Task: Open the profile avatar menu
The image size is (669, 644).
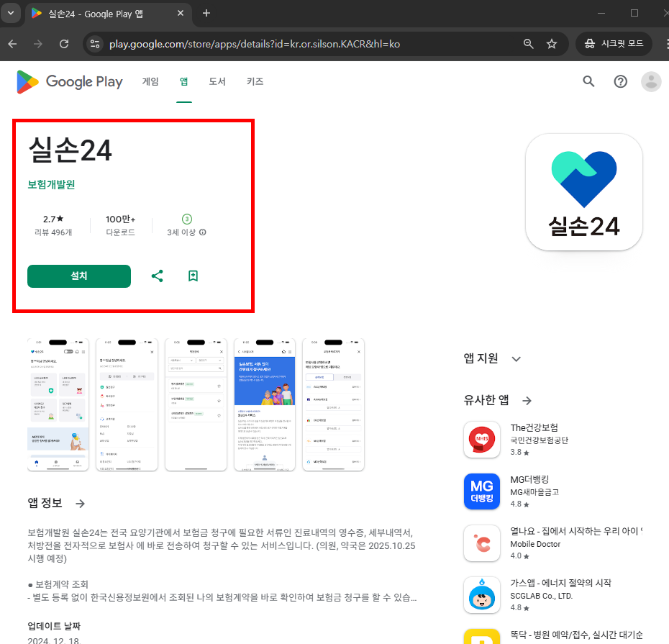Action: [x=651, y=81]
